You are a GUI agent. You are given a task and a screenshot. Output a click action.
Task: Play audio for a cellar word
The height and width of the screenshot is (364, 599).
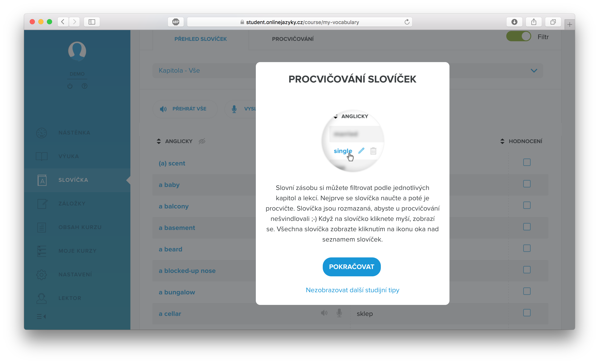coord(324,313)
